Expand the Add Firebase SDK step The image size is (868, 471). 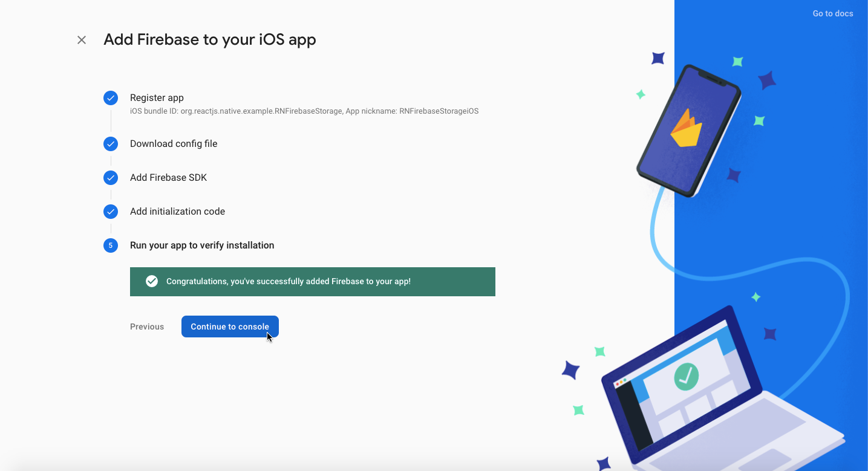tap(168, 178)
